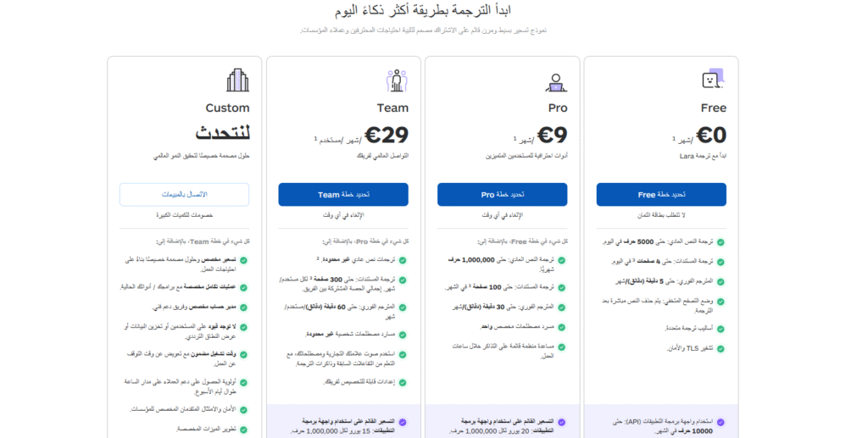The width and height of the screenshot is (868, 438).
Task: Click the purple API pricing checkmark in Team plan
Action: click(x=403, y=422)
